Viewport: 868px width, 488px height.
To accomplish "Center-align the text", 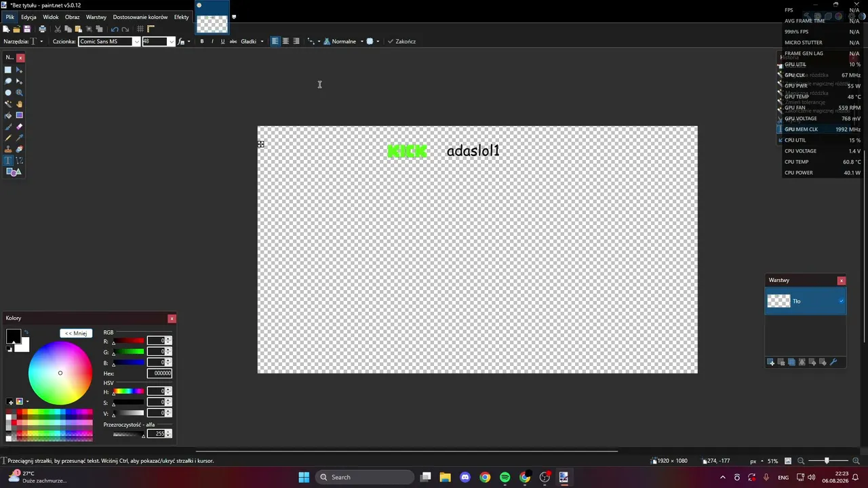I will 285,41.
